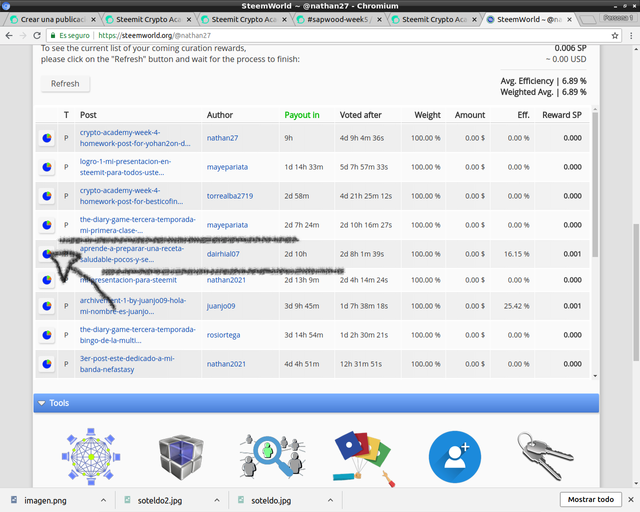Open imagen.png from downloads bar

click(45, 500)
